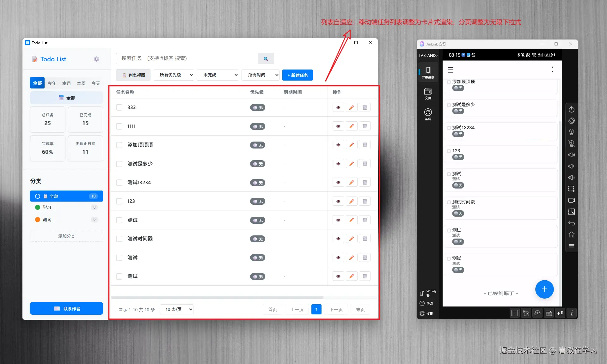
Task: Tick checkbox for 测试时间戳 task
Action: click(119, 239)
